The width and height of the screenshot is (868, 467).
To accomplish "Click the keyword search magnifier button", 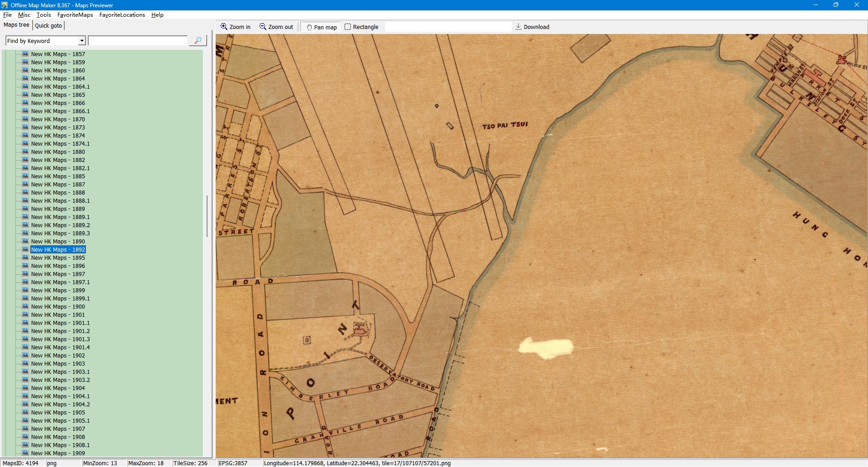I will click(x=198, y=41).
